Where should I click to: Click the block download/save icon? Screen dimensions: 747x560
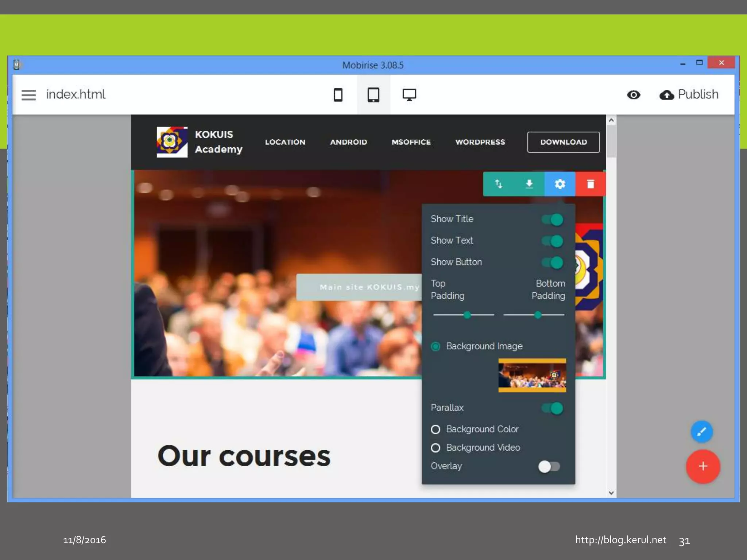coord(529,184)
